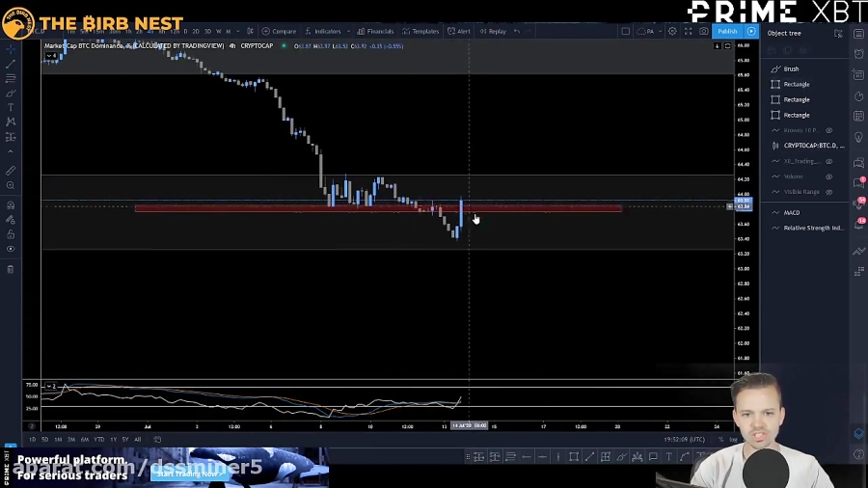Remove drawings with trash icon

pos(11,269)
